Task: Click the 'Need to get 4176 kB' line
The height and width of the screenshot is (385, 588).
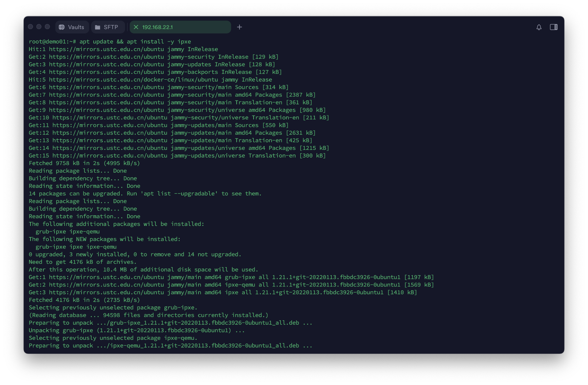Action: (x=82, y=262)
